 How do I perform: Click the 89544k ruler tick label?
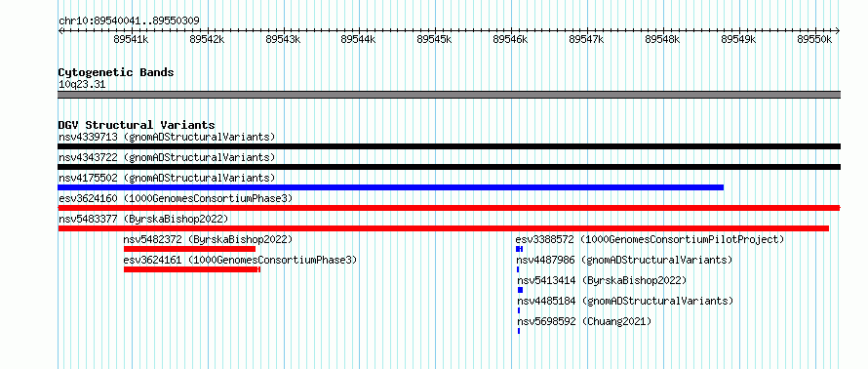(x=358, y=39)
